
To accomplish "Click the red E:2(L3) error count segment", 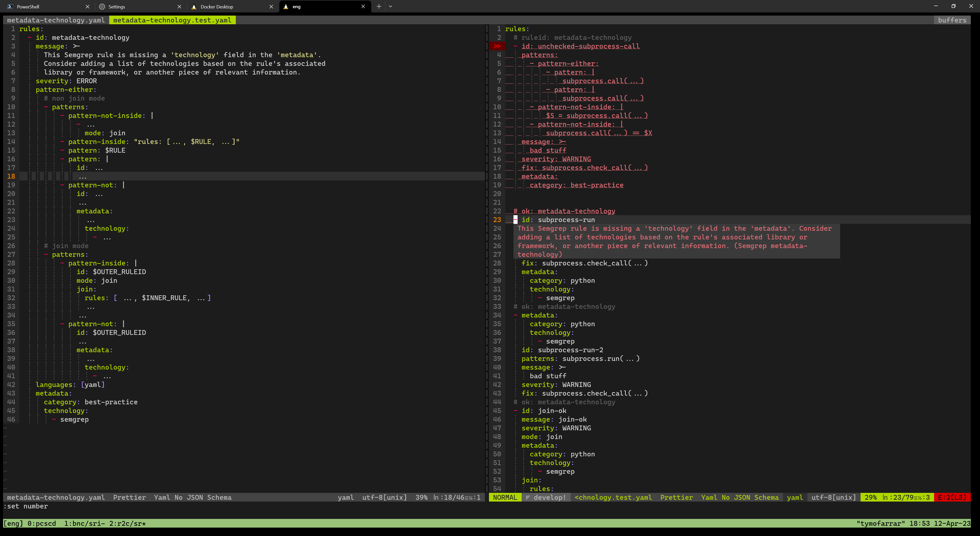I will click(x=952, y=497).
